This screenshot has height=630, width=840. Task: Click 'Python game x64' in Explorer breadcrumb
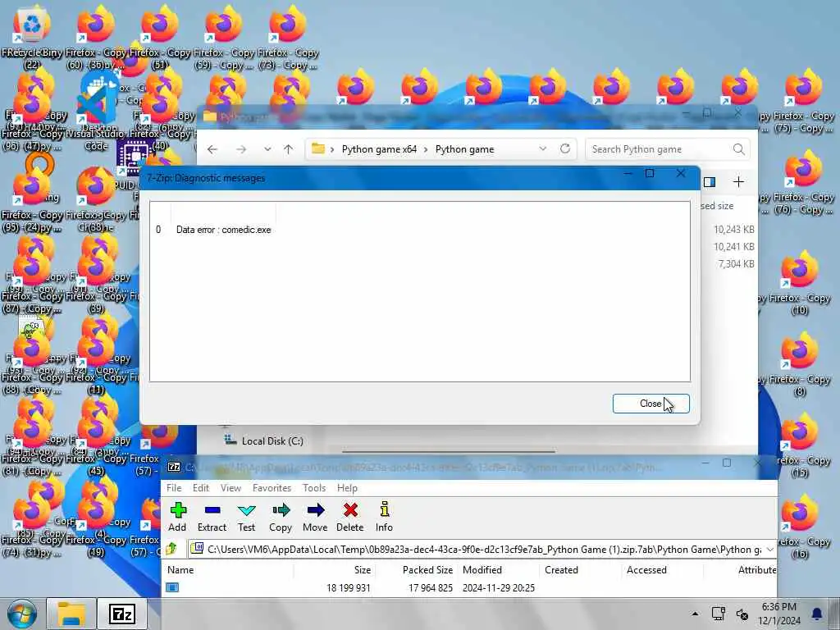pos(379,149)
